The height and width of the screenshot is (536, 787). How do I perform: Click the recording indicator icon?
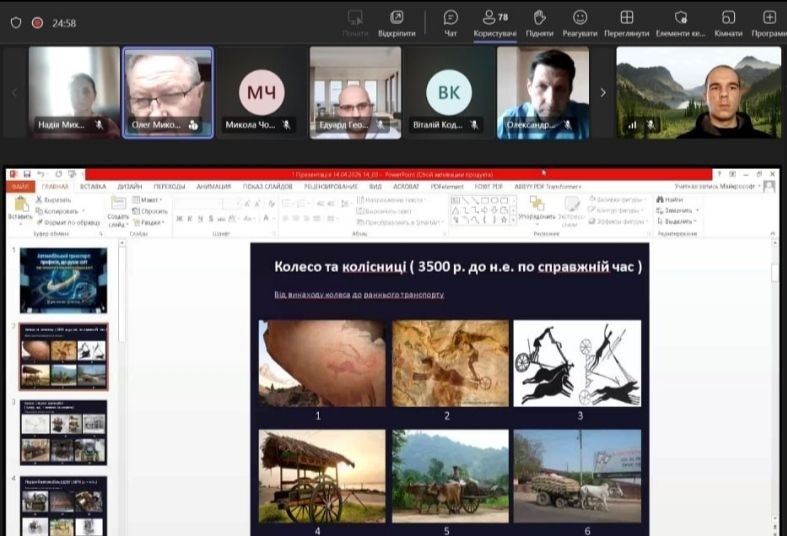click(37, 22)
